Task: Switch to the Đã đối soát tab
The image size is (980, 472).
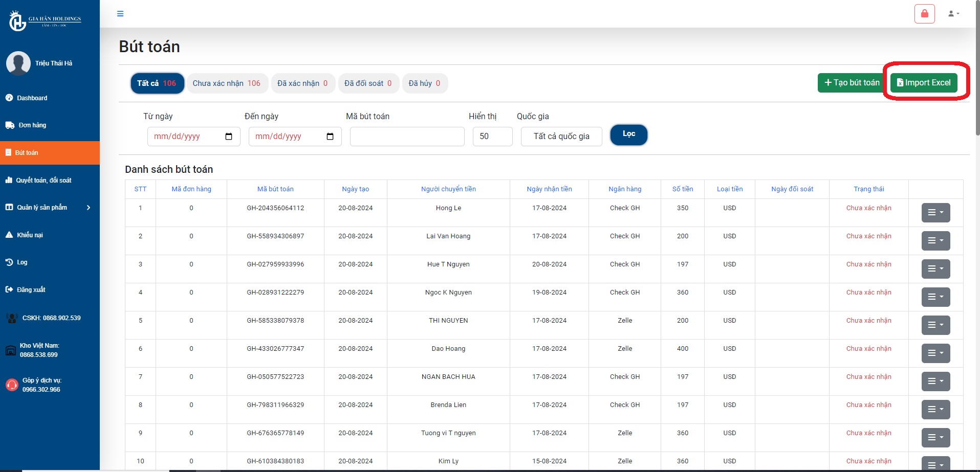Action: [x=367, y=83]
